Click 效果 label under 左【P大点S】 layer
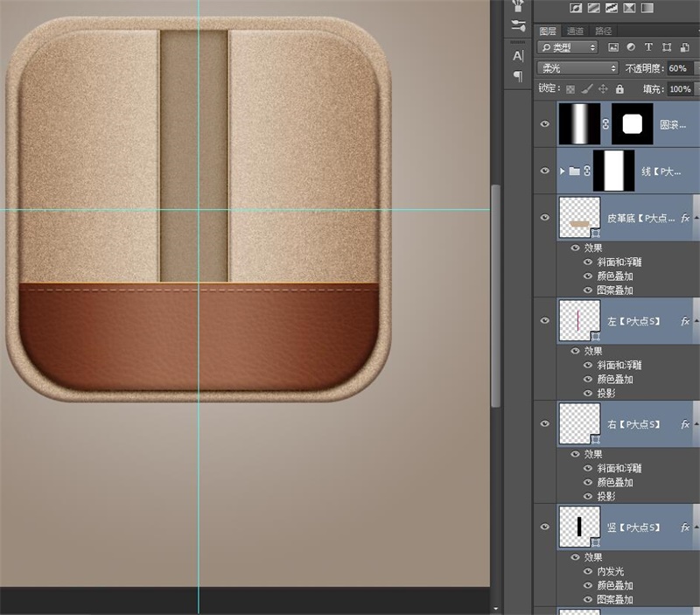 [x=593, y=351]
